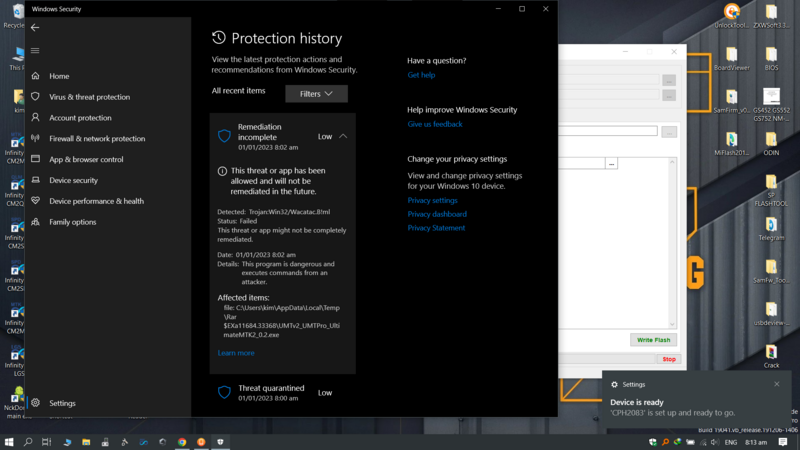Open the ODIN desktop folder
800x450 pixels.
tap(771, 144)
